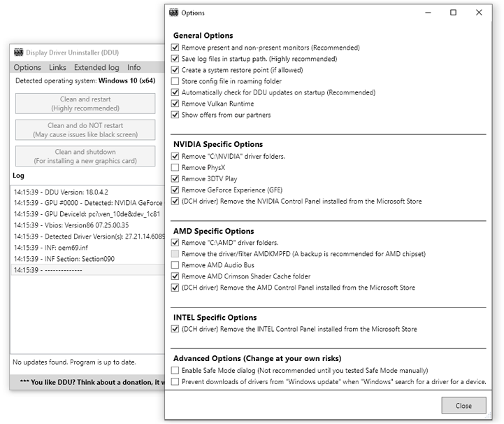Click the General Options heading
The width and height of the screenshot is (504, 424).
point(203,36)
